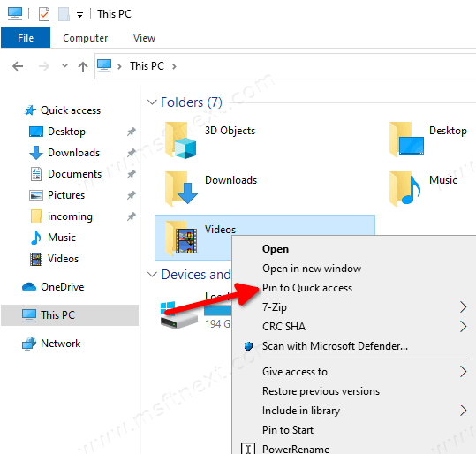
Task: Open the Give access to submenu
Action: [353, 371]
